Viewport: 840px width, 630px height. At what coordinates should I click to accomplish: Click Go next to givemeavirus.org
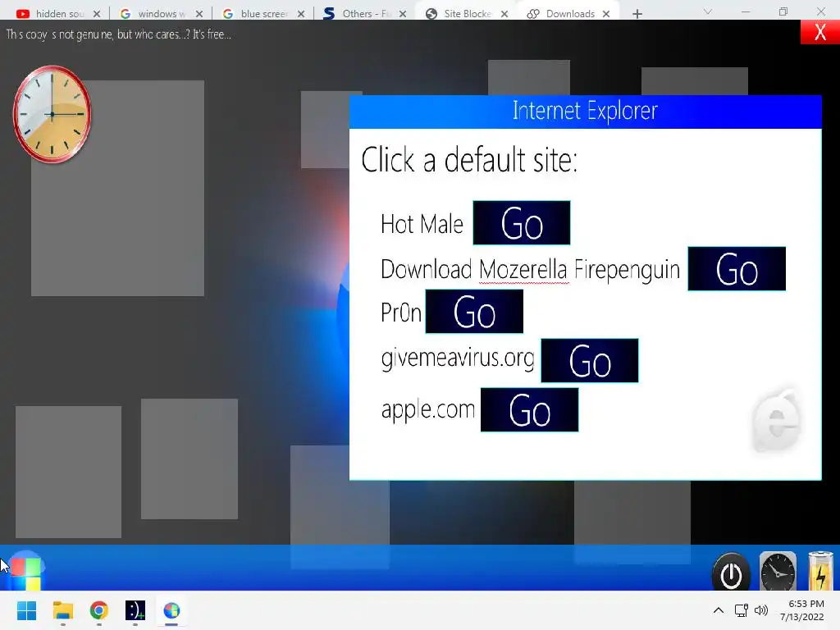(589, 361)
